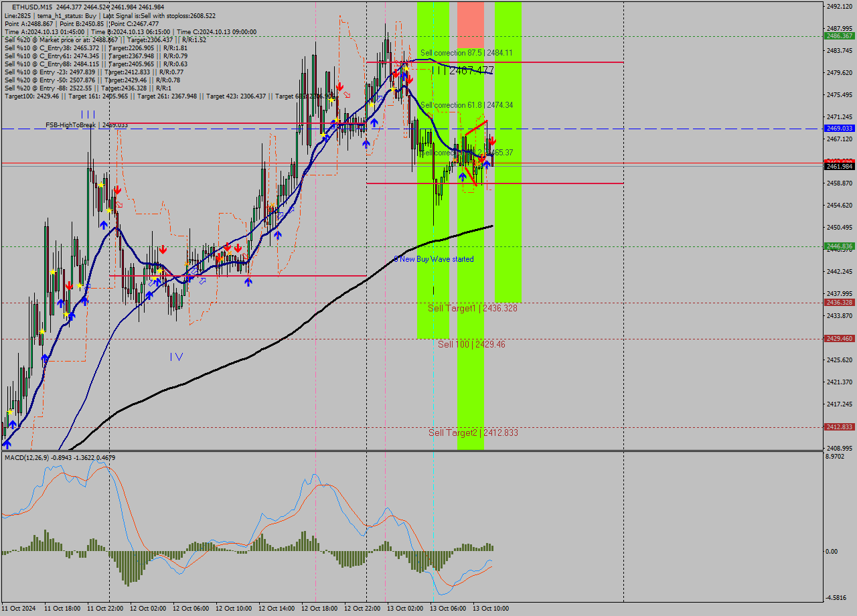
Task: Select 'Sell %20 @ Market price' line
Action: click(x=105, y=40)
